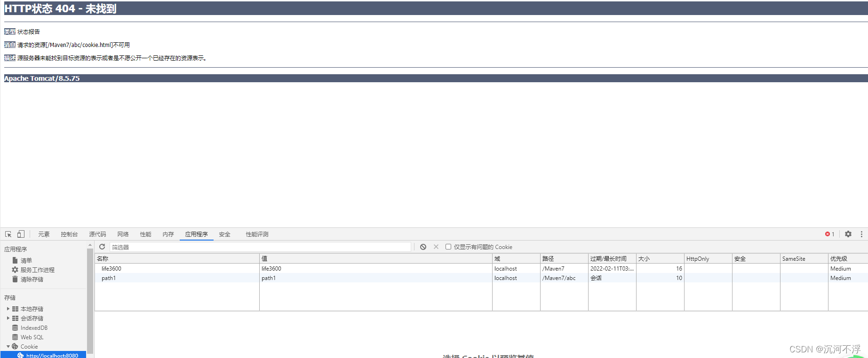Click the localhost:8080 cookie origin icon
868x358 pixels.
(x=21, y=355)
